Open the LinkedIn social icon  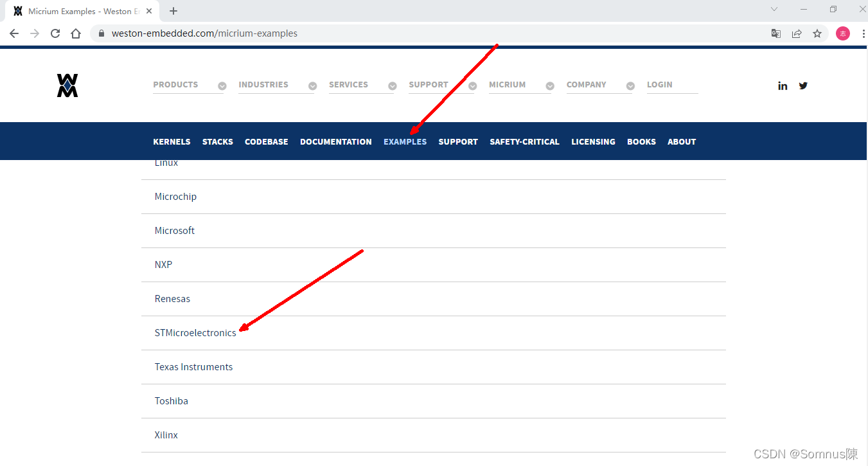[783, 85]
